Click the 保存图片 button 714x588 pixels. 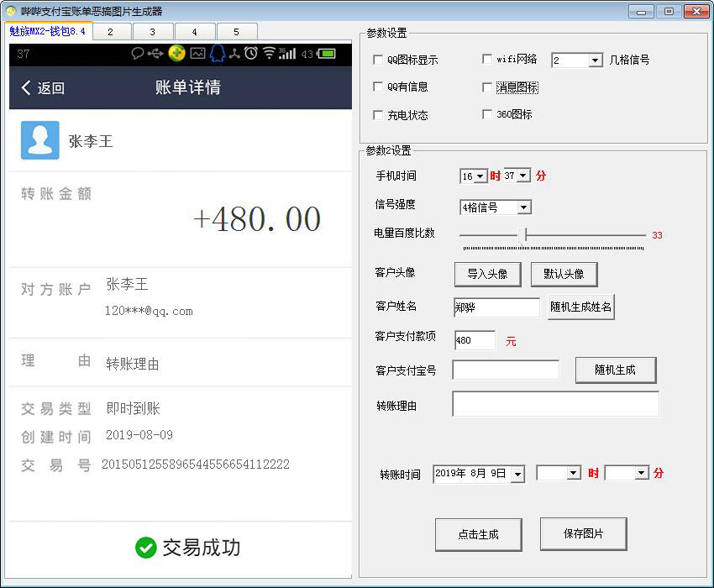583,533
